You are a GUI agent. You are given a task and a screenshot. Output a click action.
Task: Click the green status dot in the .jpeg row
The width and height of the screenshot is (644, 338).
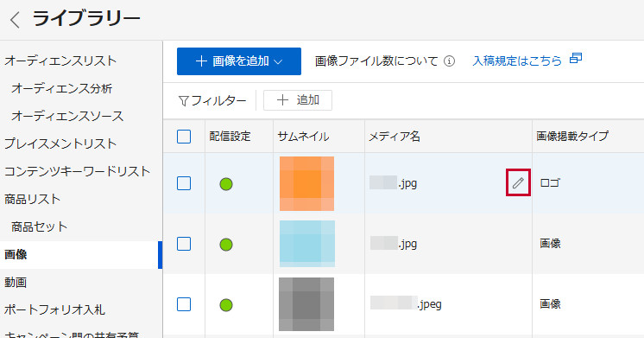coord(226,304)
